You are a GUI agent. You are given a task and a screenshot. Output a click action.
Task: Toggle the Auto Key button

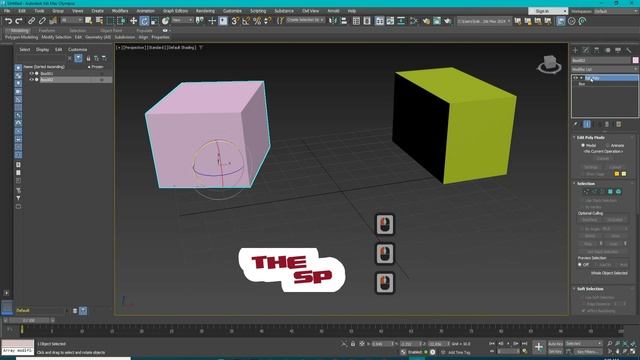tap(555, 344)
